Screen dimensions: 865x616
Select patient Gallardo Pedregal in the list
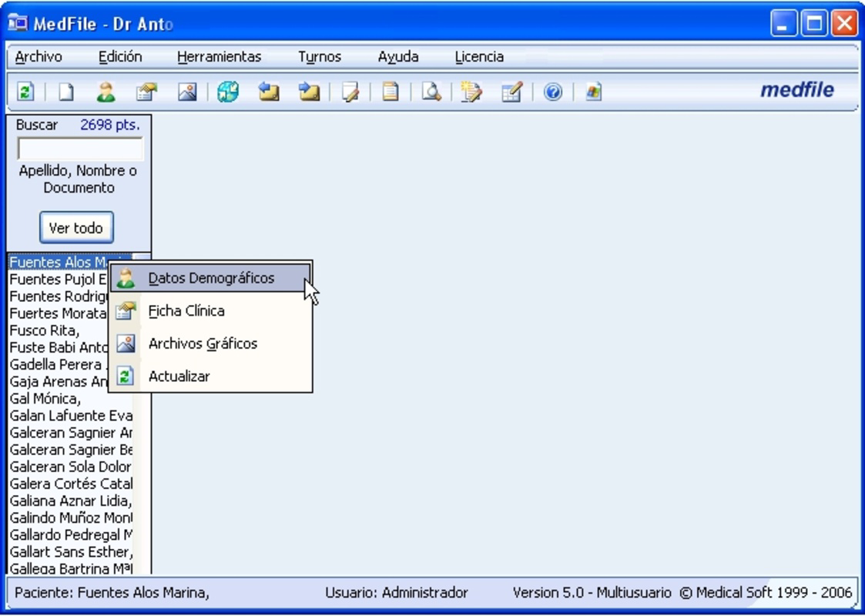tap(71, 535)
